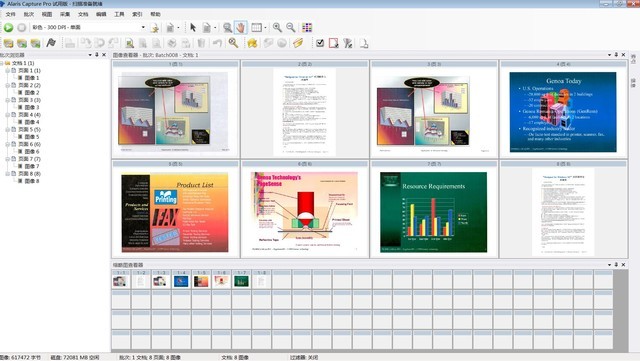This screenshot has height=361, width=640.
Task: Start scanning with the green play button
Action: [8, 27]
